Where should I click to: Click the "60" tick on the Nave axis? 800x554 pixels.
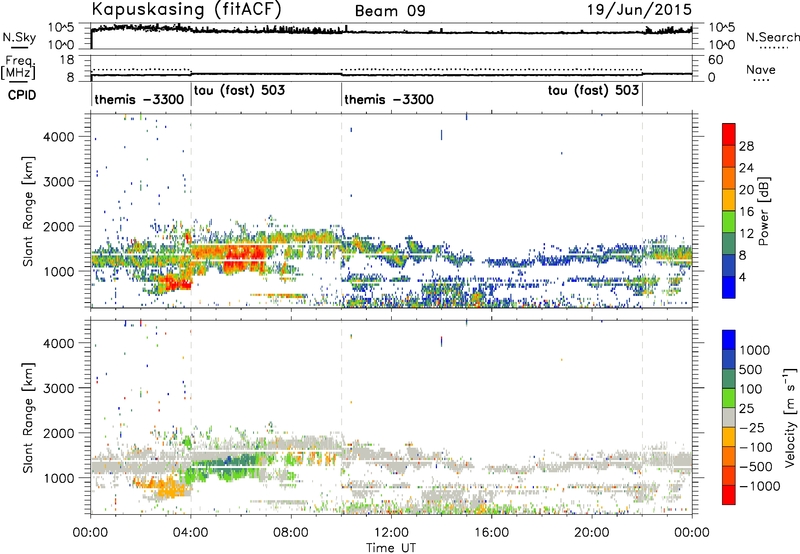pos(716,60)
